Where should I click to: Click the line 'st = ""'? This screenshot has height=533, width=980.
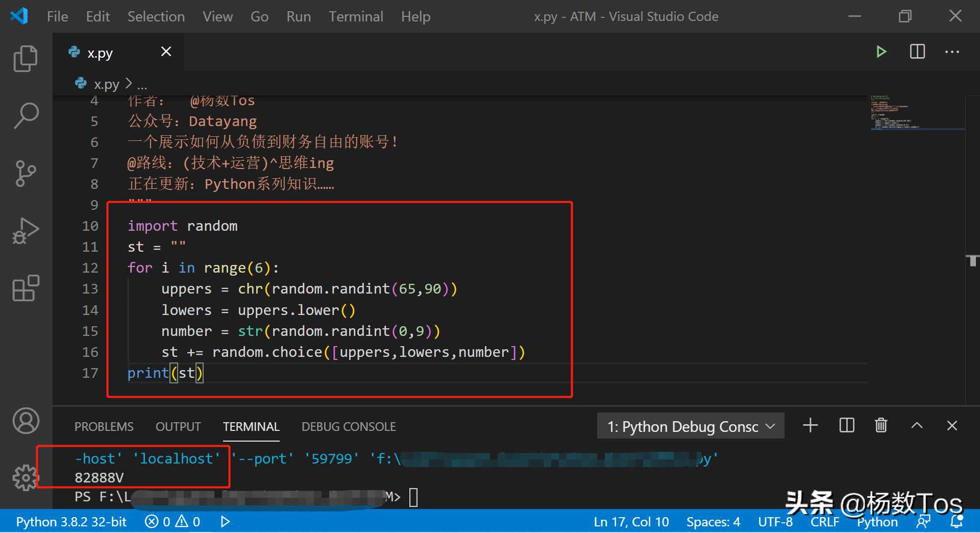[x=157, y=247]
